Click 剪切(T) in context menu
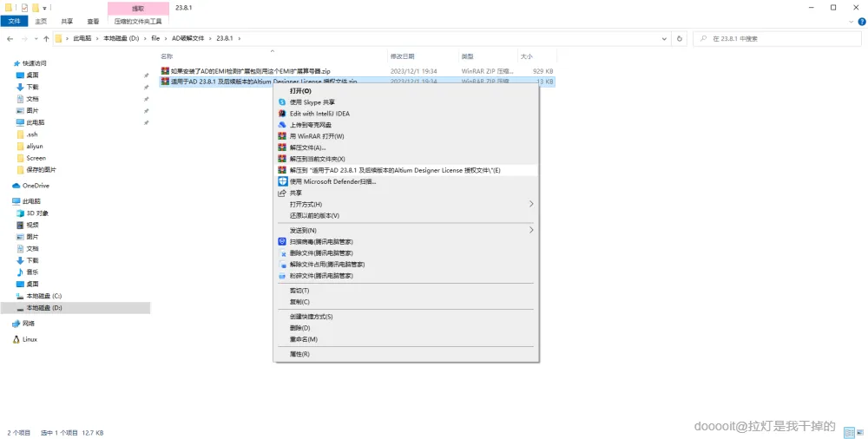 405,291
